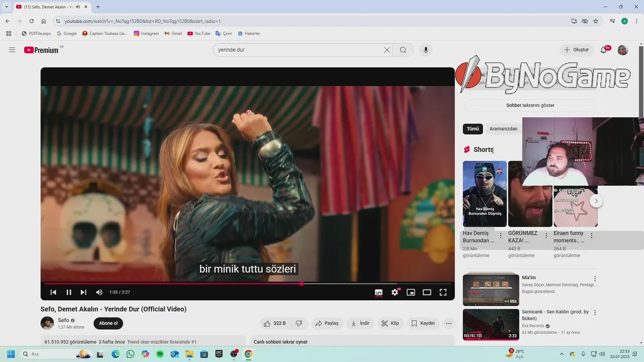
Task: Seek on the red video progress bar
Action: [x=248, y=284]
